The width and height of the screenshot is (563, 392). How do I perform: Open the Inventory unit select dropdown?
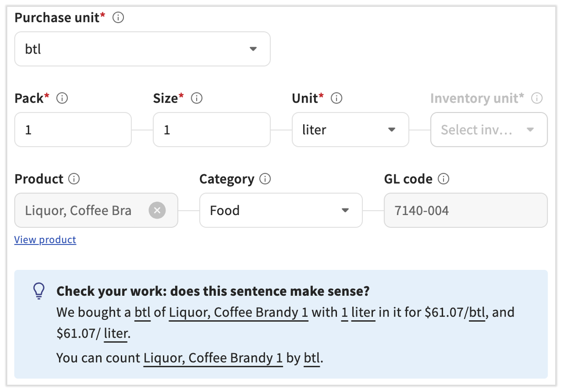pos(488,130)
